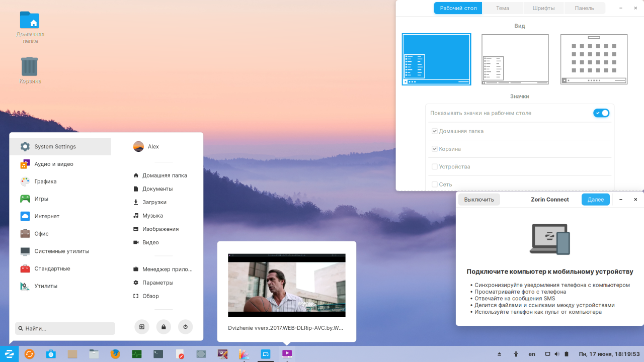Open the volume icon in tray

(557, 354)
